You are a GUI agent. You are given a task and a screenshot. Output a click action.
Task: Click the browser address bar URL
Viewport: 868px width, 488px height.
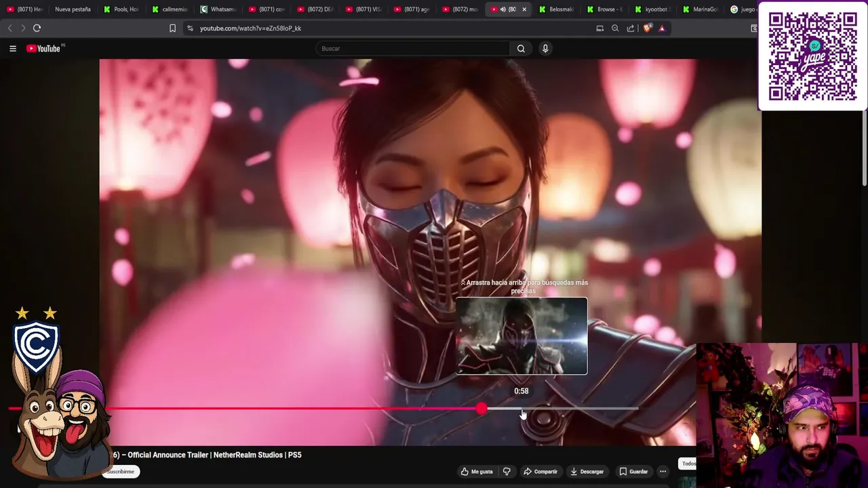250,28
